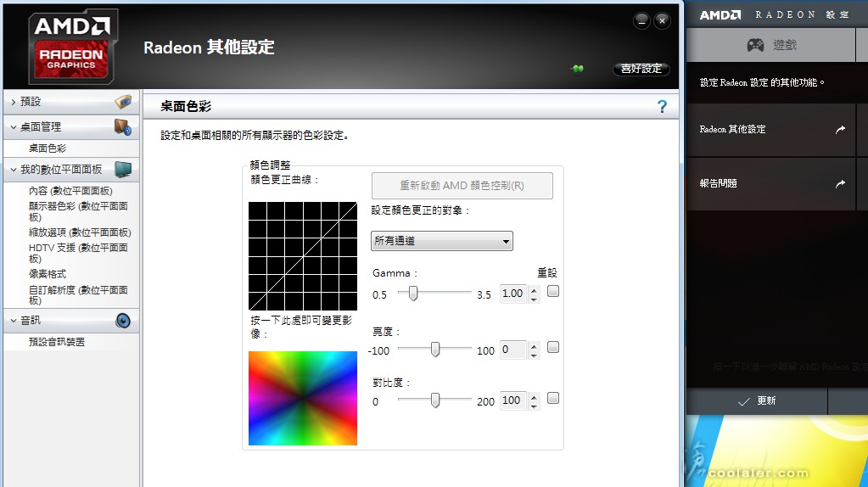Click the 喜好設定 preferences button

641,69
